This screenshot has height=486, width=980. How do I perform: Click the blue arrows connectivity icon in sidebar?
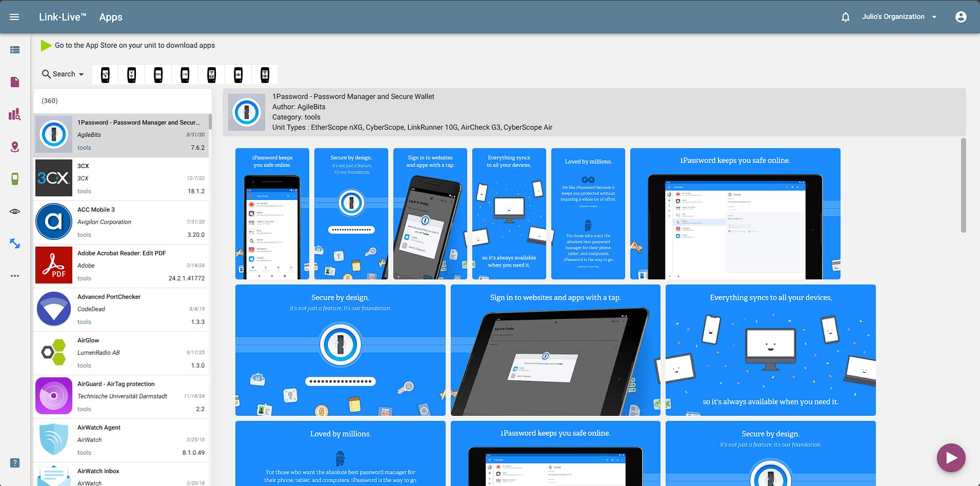(x=15, y=243)
